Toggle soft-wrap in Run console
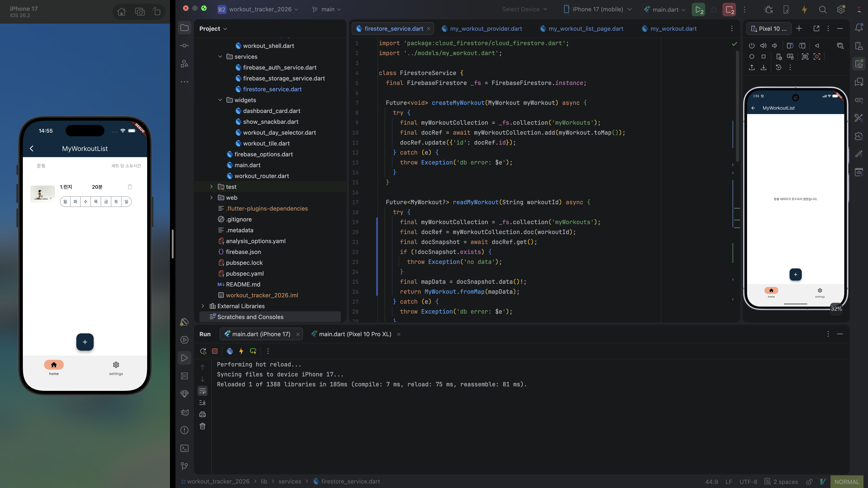This screenshot has width=868, height=488. [x=203, y=391]
